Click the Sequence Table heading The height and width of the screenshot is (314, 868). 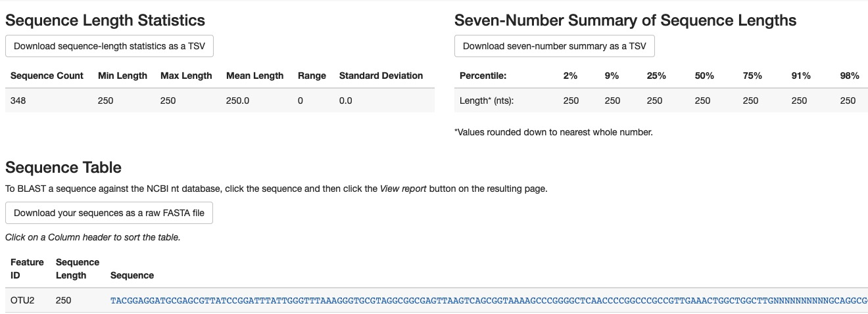(63, 168)
